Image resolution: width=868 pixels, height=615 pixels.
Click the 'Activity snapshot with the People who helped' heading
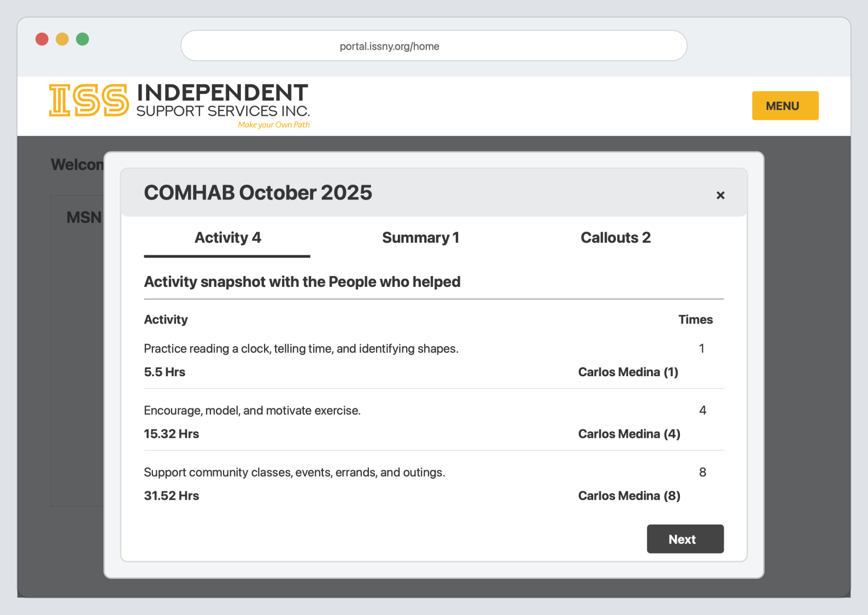coord(302,282)
